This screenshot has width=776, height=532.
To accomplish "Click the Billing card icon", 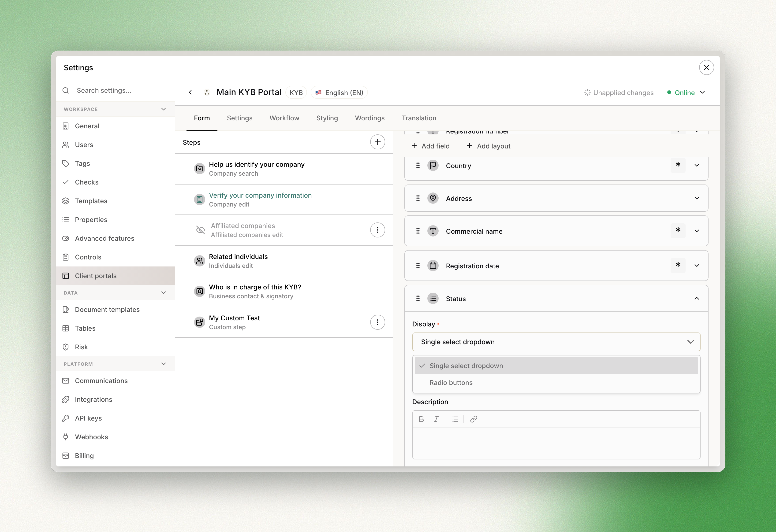I will click(66, 455).
